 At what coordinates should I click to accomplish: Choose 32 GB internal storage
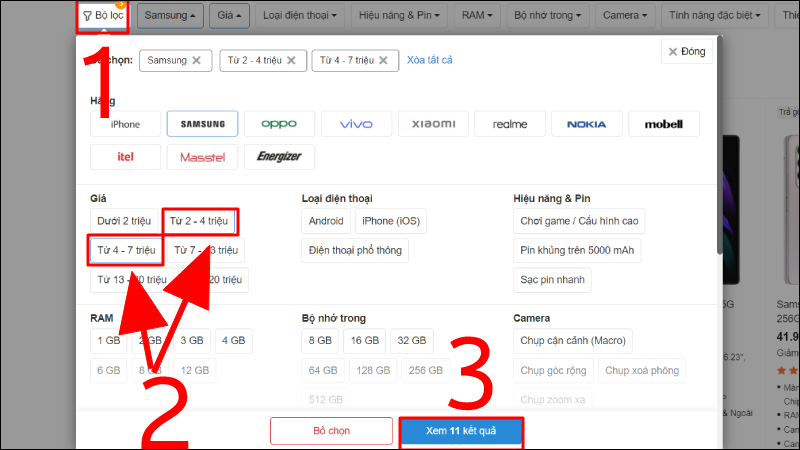point(412,341)
